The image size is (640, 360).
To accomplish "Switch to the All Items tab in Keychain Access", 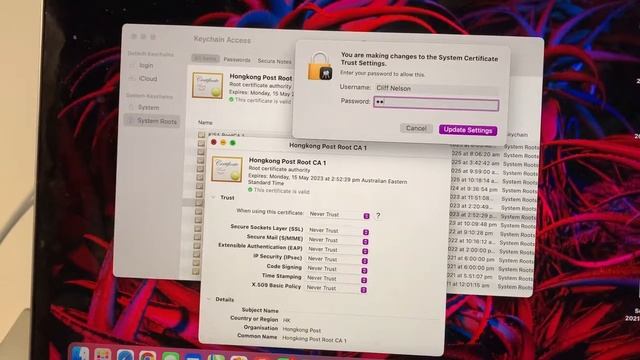I will [205, 59].
